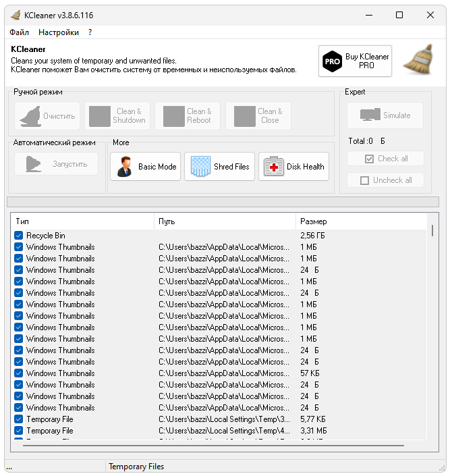The image size is (450, 476).
Task: Select Clean & Close
Action: [x=258, y=116]
